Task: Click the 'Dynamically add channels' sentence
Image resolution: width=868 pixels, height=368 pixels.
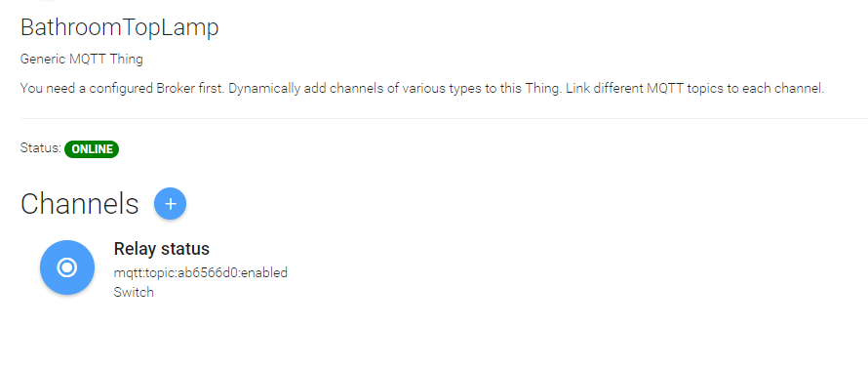Action: coord(396,89)
